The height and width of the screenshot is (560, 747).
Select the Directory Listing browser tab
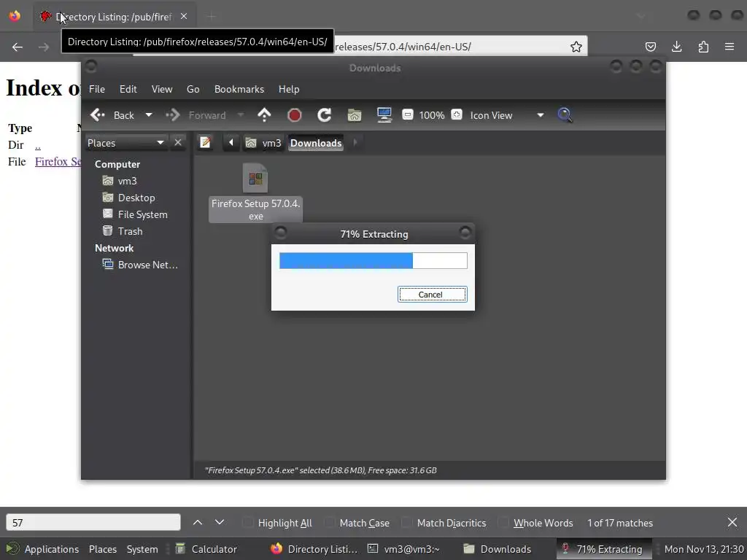pyautogui.click(x=115, y=17)
